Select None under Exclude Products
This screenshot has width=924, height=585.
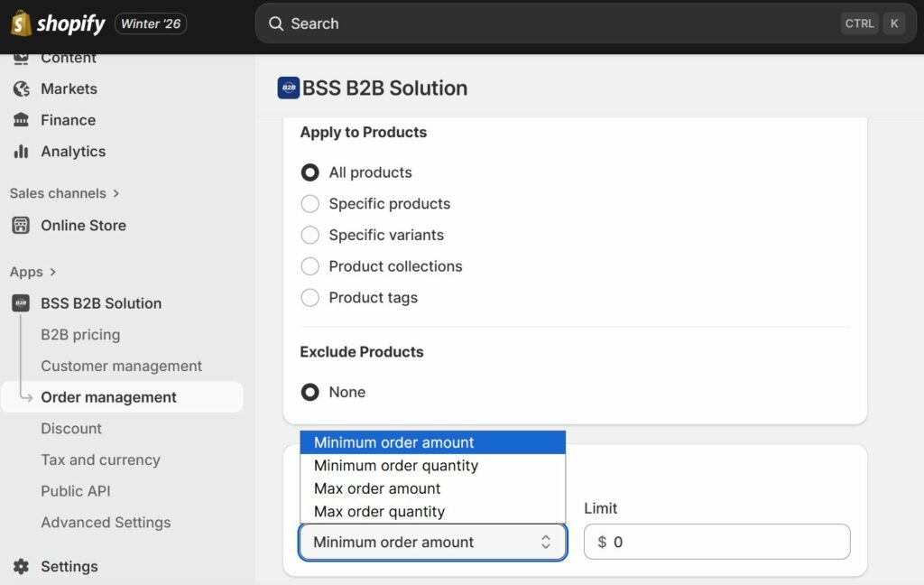point(310,392)
